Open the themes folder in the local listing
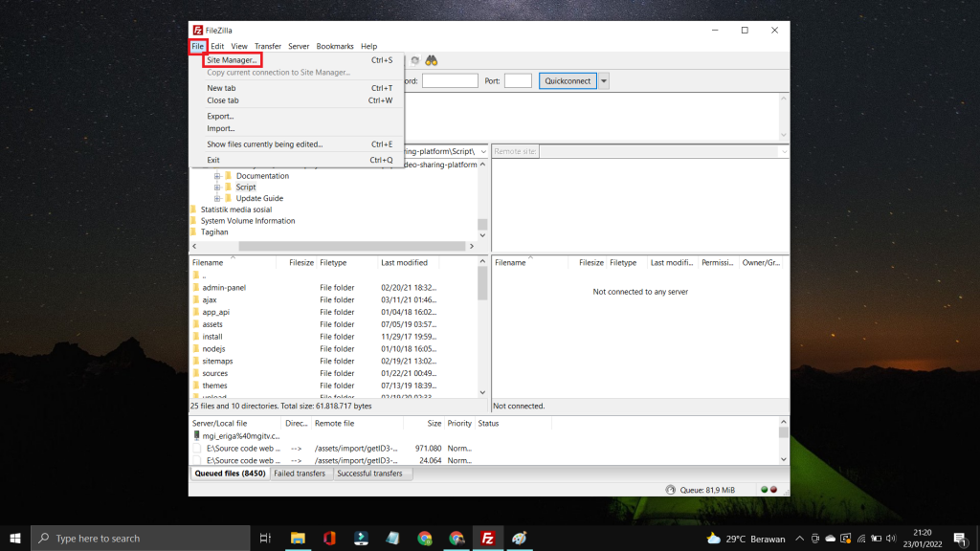Image resolution: width=980 pixels, height=551 pixels. tap(216, 385)
